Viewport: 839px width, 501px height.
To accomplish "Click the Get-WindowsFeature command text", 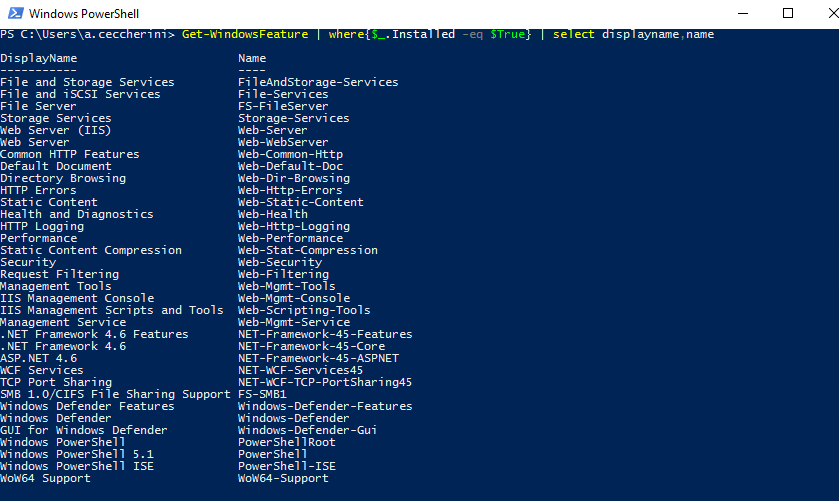I will pos(245,34).
